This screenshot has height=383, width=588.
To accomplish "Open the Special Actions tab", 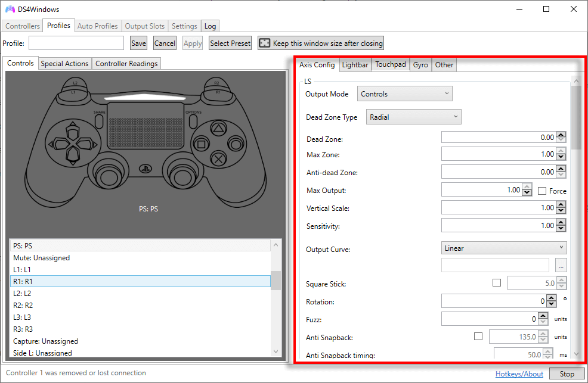I will coord(64,64).
